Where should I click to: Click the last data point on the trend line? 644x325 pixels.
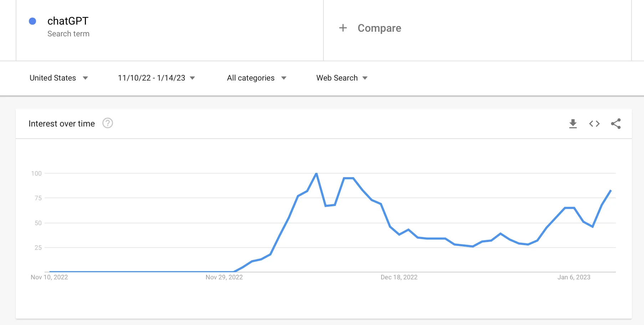click(611, 191)
